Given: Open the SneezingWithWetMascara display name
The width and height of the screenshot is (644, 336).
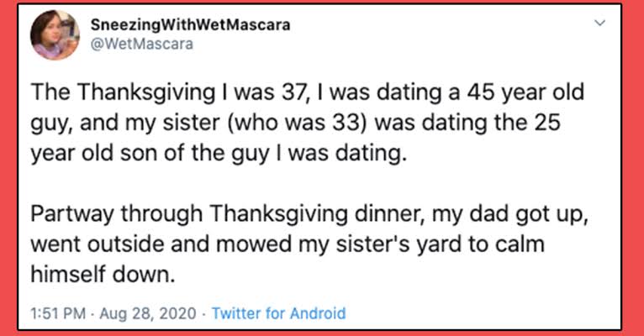Looking at the screenshot, I should pos(190,25).
